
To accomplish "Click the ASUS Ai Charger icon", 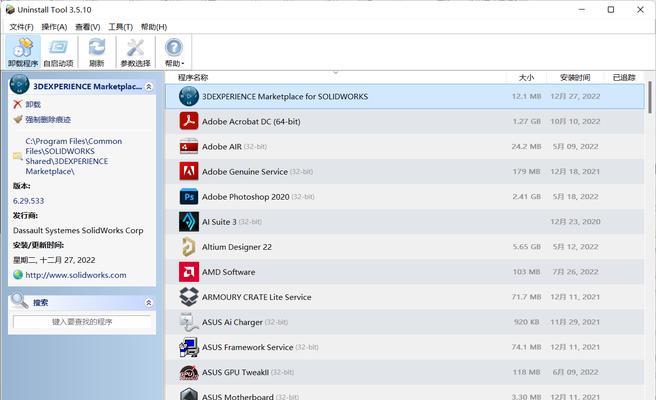I will [x=189, y=322].
